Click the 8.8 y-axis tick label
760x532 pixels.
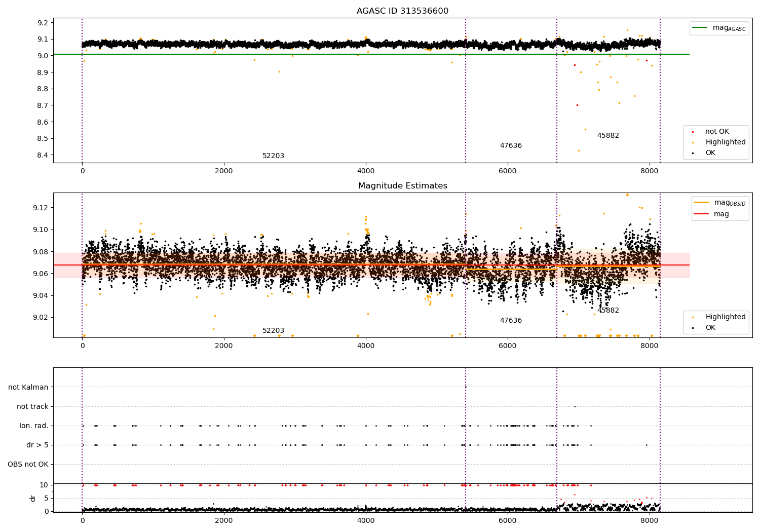(x=43, y=89)
